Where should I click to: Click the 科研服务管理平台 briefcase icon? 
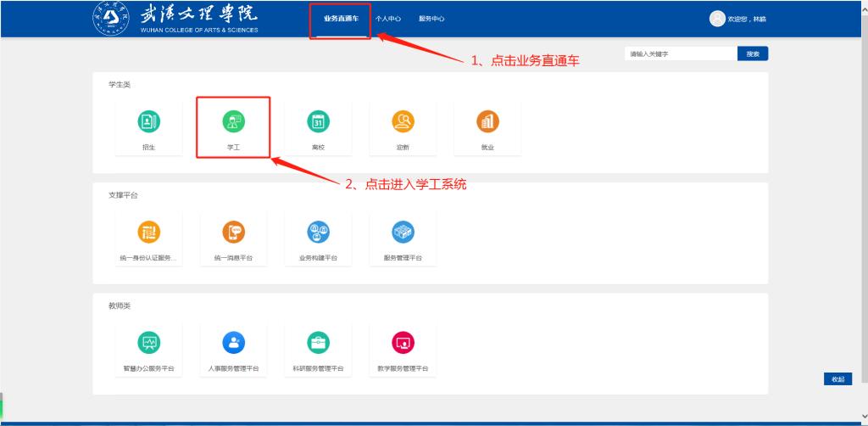(x=318, y=342)
